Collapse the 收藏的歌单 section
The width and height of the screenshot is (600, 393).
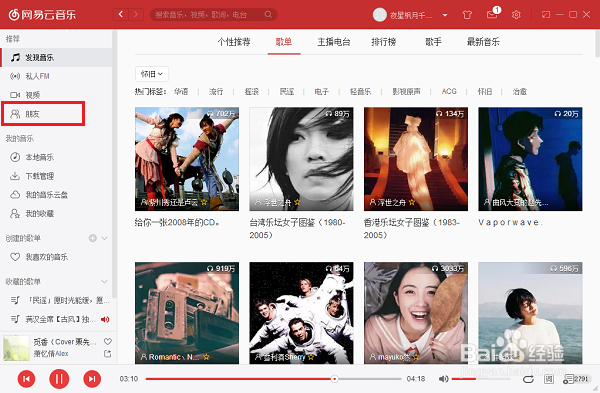[104, 282]
